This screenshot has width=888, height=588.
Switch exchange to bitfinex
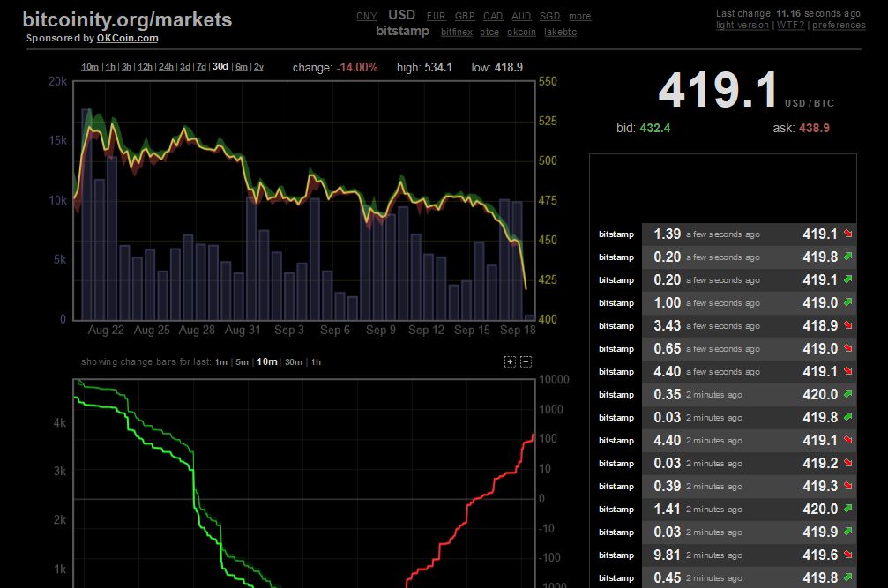(457, 33)
